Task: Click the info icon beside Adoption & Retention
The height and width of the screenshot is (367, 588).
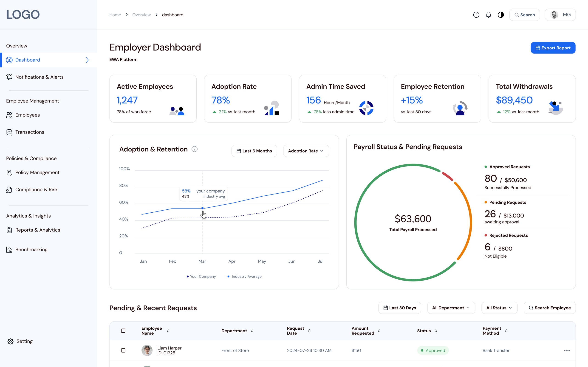Action: [194, 149]
